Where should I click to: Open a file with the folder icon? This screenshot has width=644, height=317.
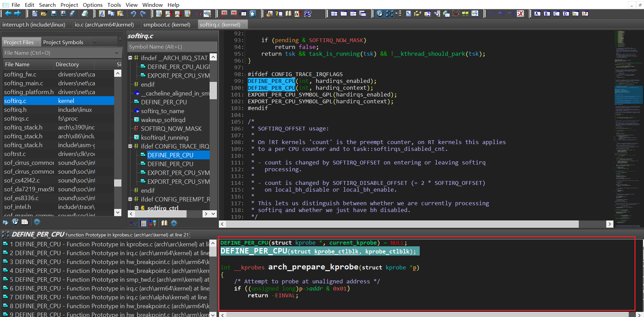pyautogui.click(x=44, y=14)
